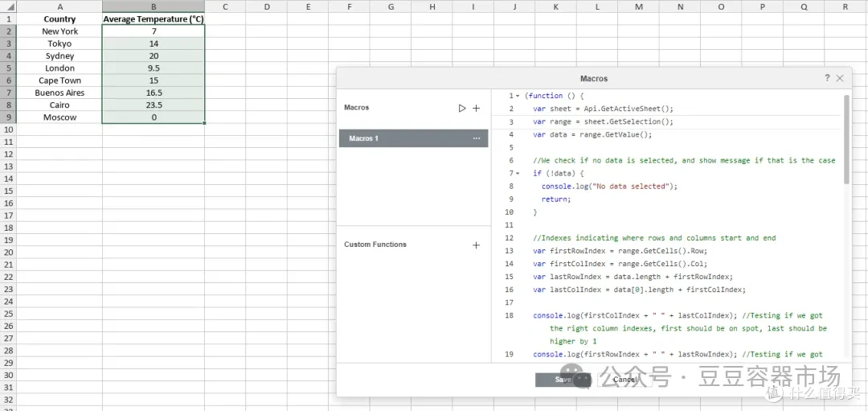Select the Average Temperature (°C) header cell

(x=154, y=18)
